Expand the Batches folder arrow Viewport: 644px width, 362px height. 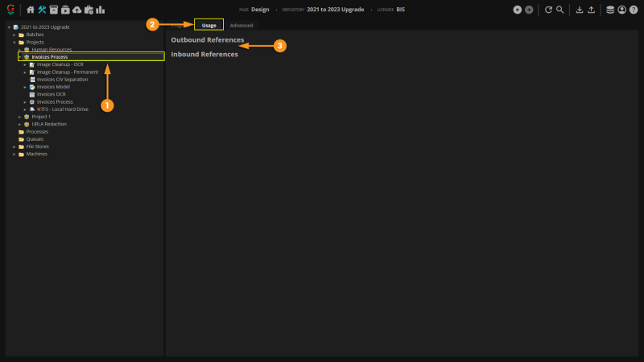pos(14,35)
